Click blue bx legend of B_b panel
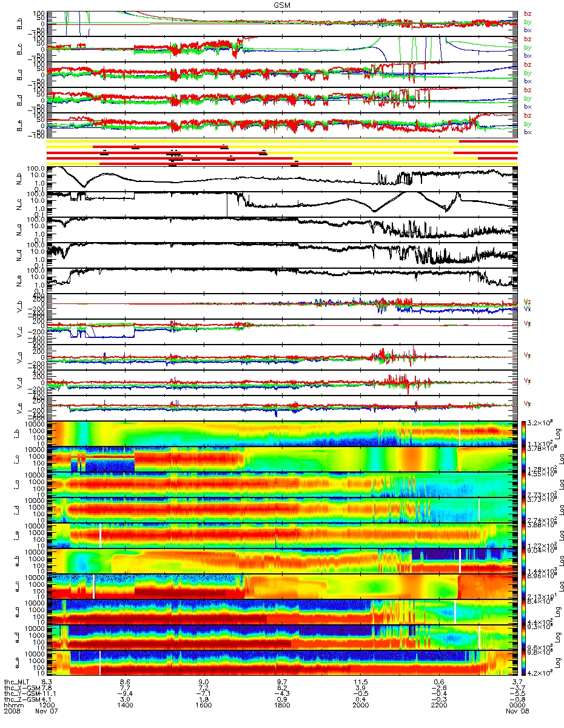The image size is (564, 728). (528, 30)
